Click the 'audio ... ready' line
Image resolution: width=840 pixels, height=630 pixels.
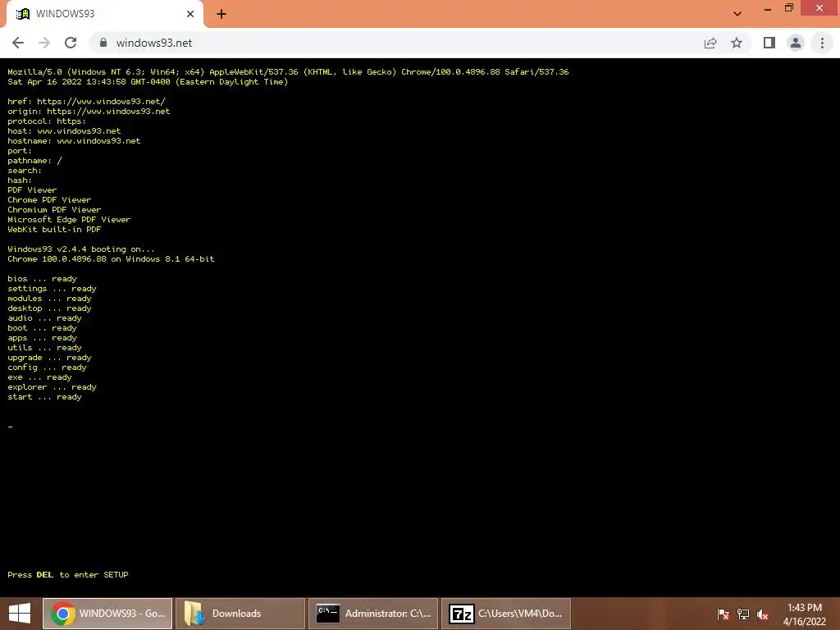coord(44,318)
